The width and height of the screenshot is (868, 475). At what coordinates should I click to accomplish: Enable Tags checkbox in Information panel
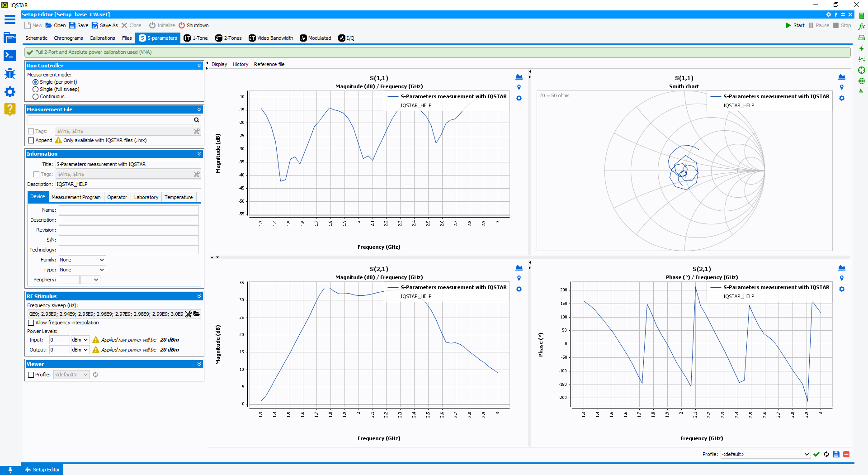(x=36, y=175)
